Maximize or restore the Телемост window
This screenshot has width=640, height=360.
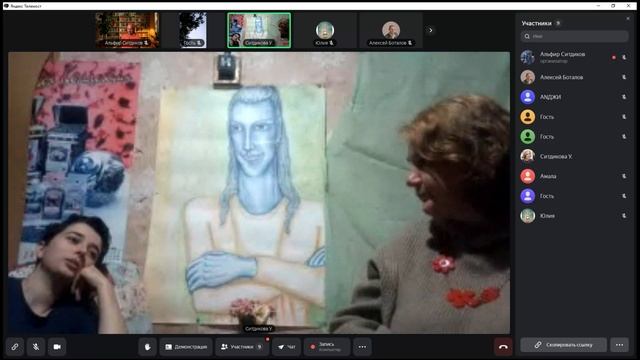[x=613, y=6]
